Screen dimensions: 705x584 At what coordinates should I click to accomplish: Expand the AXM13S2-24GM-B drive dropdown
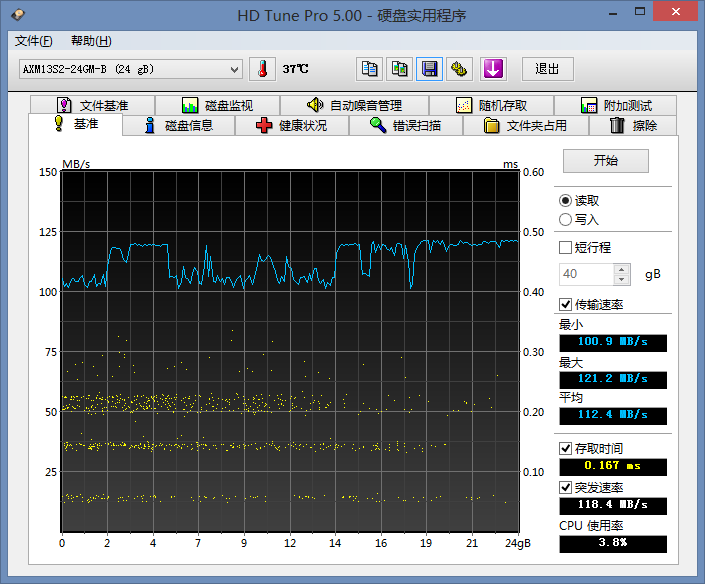coord(235,69)
